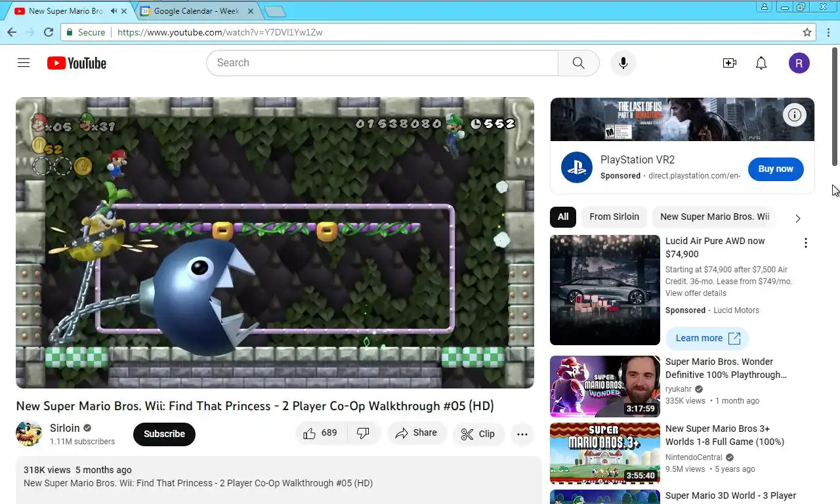Screen dimensions: 840x504
Task: Select the From Sirloin filter chip
Action: [614, 217]
